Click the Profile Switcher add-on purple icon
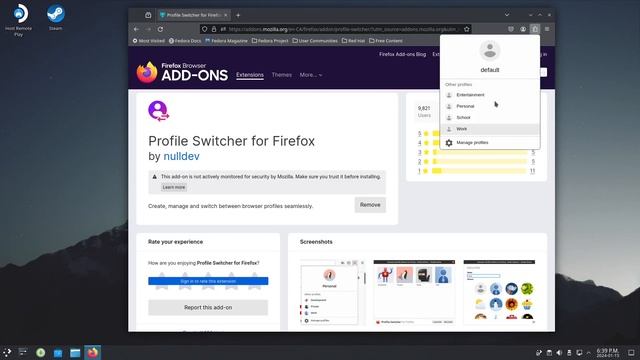The image size is (640, 360). (x=158, y=111)
